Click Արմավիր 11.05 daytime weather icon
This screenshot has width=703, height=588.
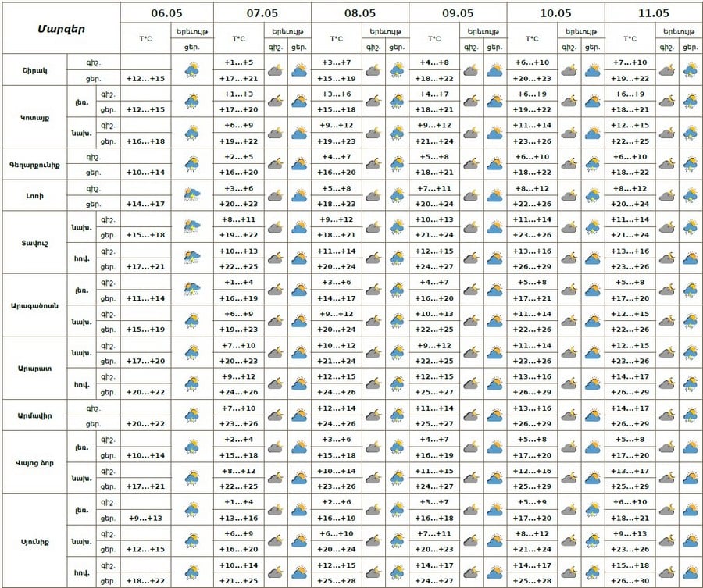pyautogui.click(x=691, y=415)
